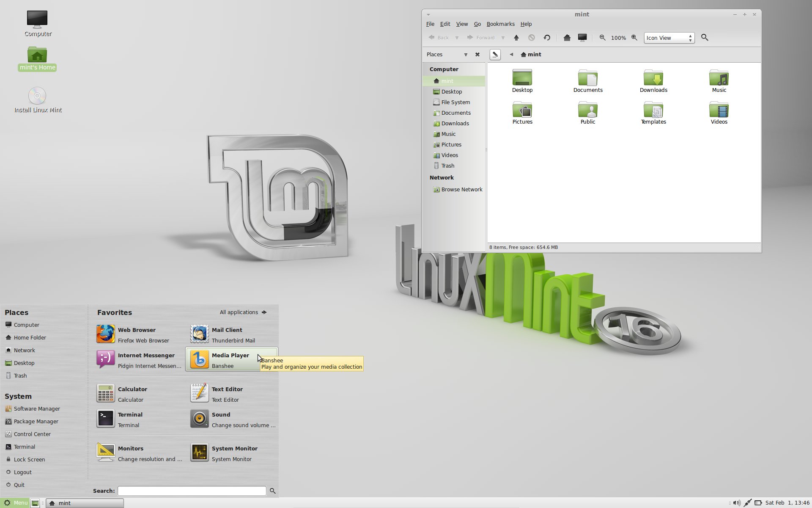
Task: Zoom in in the file manager
Action: coord(634,38)
